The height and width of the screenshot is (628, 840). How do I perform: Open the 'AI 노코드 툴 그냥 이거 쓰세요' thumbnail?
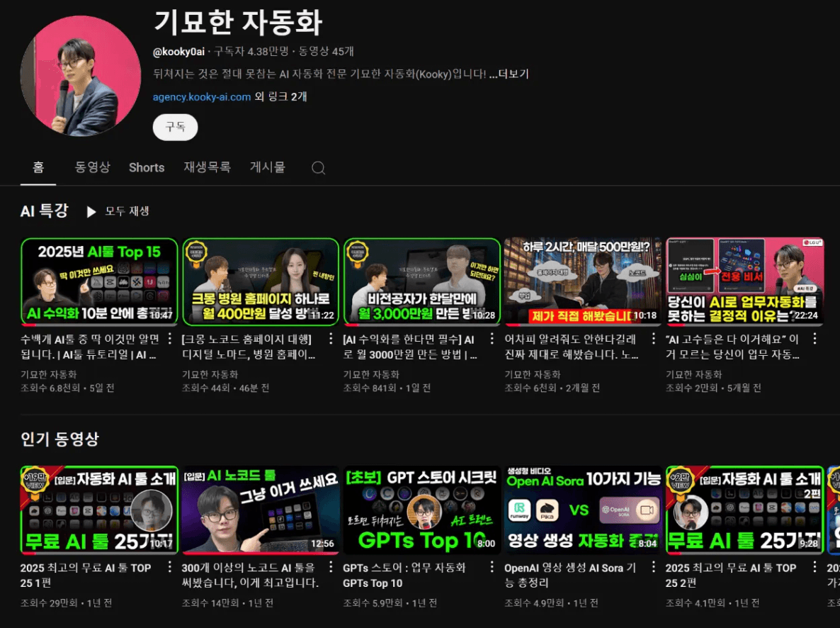(x=261, y=510)
